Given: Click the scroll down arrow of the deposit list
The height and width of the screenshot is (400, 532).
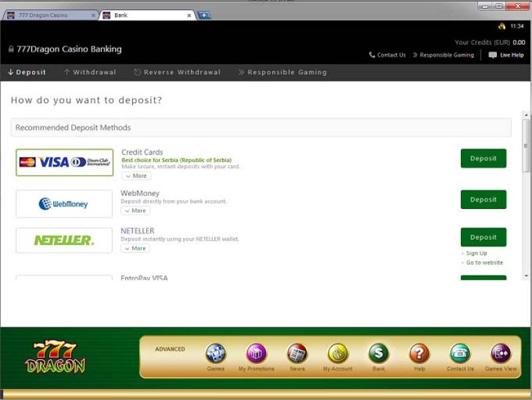Looking at the screenshot, I should [526, 276].
